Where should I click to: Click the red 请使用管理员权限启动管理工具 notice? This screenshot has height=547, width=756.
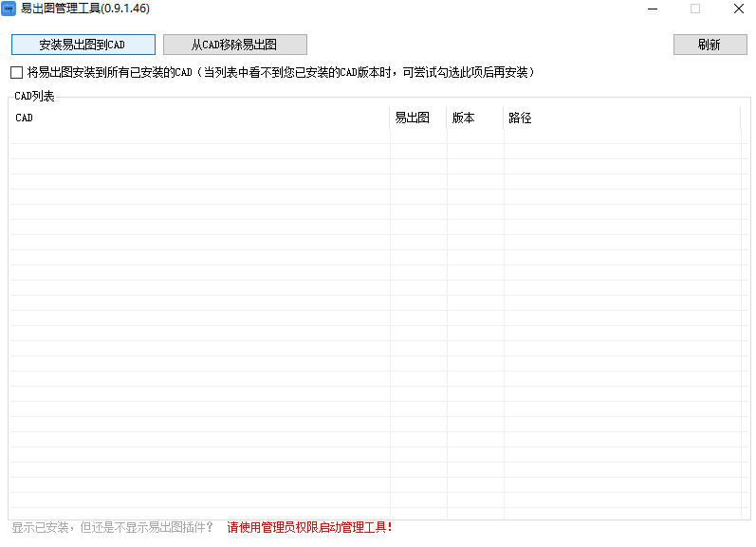tap(309, 527)
